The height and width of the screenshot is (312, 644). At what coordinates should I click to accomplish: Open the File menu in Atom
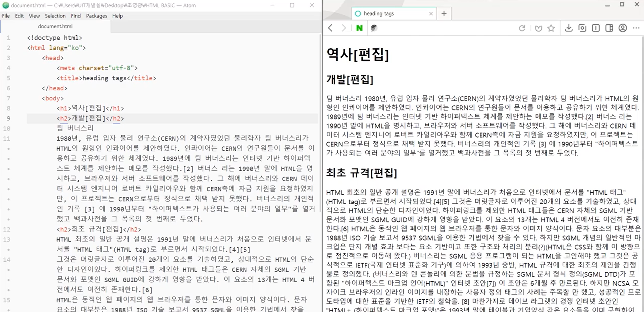(6, 16)
